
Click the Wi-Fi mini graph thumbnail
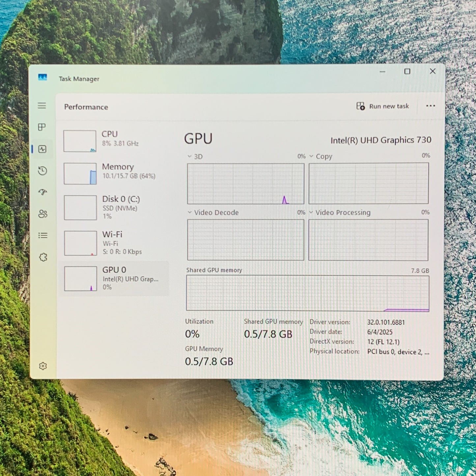click(x=80, y=243)
